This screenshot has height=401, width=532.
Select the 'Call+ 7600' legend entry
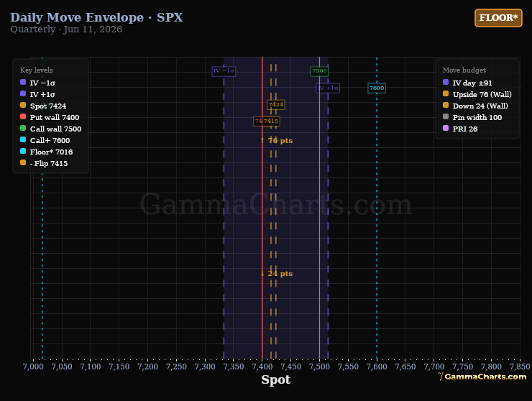coord(50,140)
